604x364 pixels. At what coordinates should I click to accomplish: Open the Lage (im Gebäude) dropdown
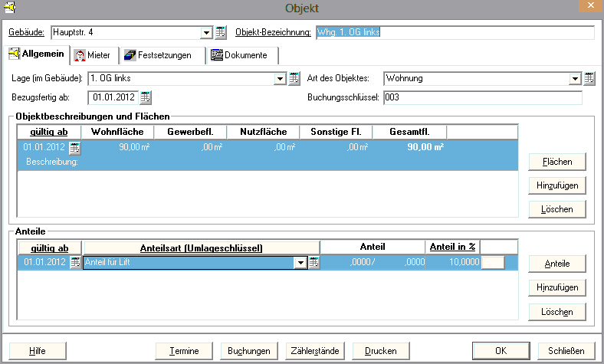click(x=281, y=78)
